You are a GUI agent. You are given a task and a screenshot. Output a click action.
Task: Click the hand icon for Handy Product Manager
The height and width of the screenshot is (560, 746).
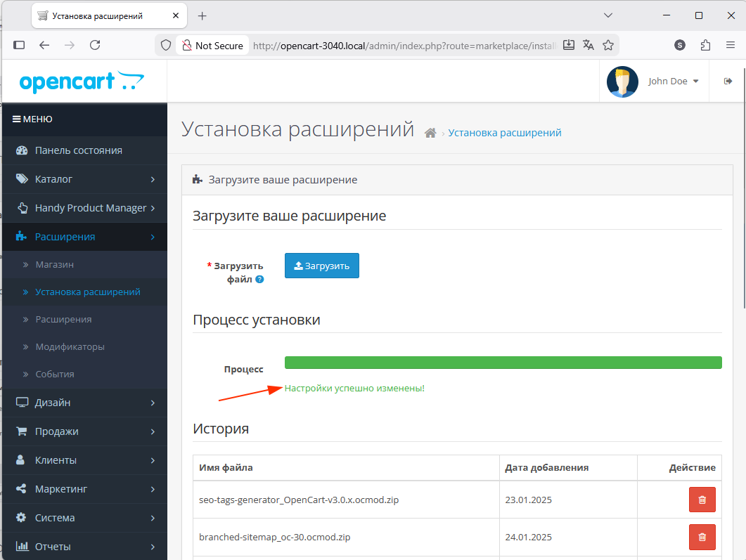pos(22,208)
